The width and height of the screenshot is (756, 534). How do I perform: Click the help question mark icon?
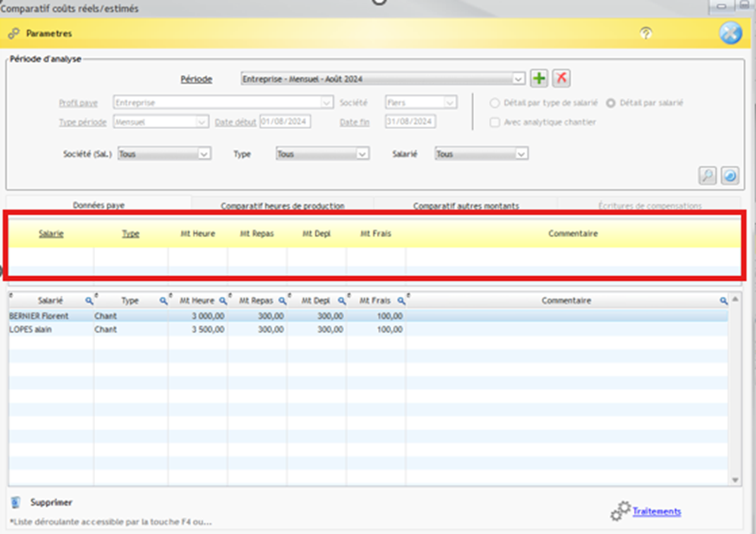coord(644,34)
